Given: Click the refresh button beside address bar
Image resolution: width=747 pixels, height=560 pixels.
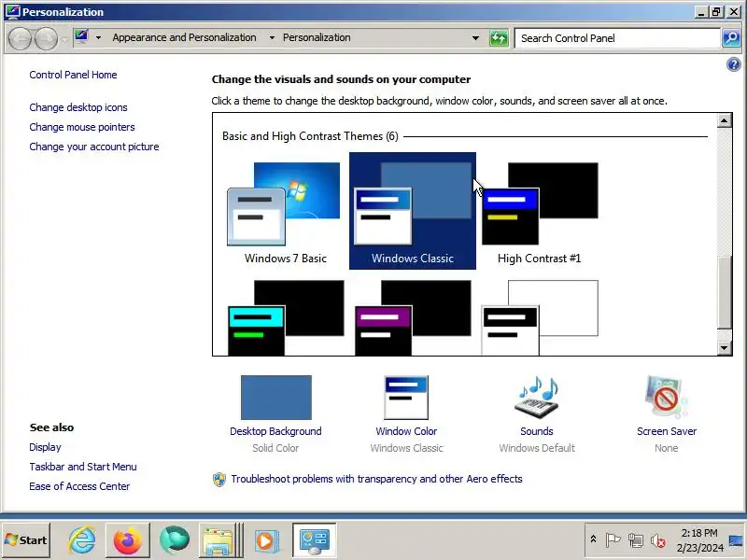Looking at the screenshot, I should tap(499, 38).
